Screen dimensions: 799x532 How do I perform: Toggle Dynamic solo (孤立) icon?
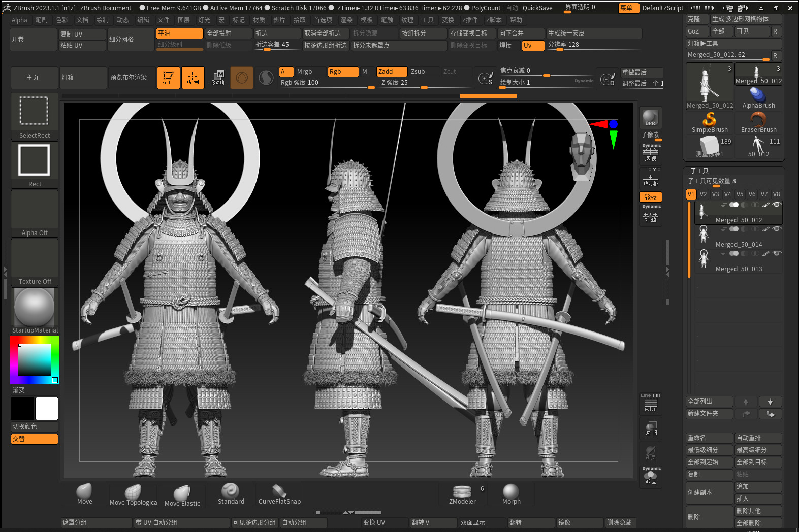(651, 476)
